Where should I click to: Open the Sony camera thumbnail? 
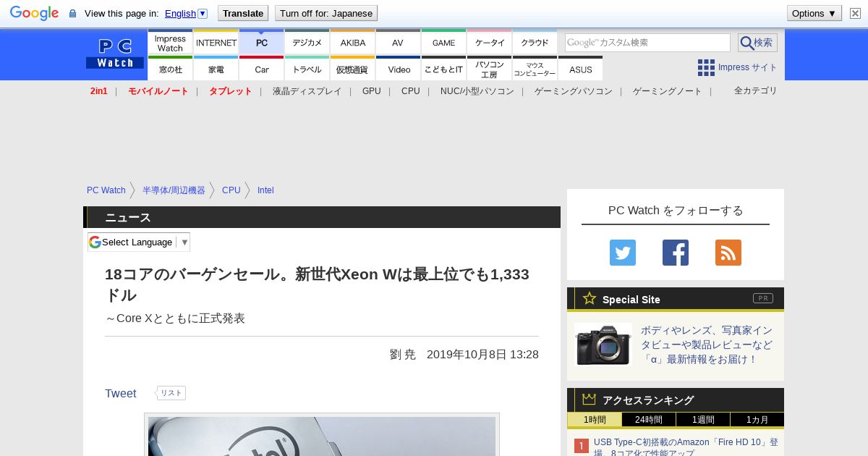click(603, 345)
